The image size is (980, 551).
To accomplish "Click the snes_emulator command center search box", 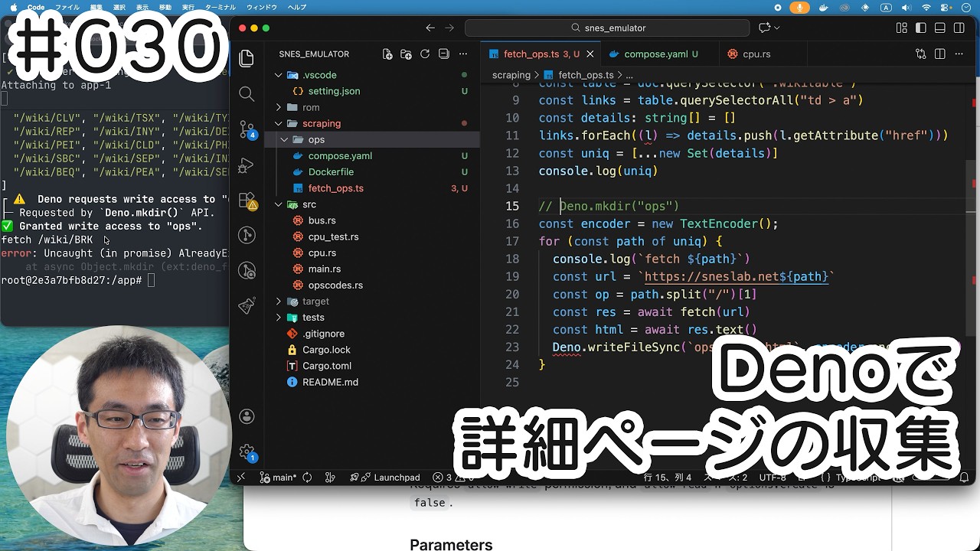I will coord(607,28).
